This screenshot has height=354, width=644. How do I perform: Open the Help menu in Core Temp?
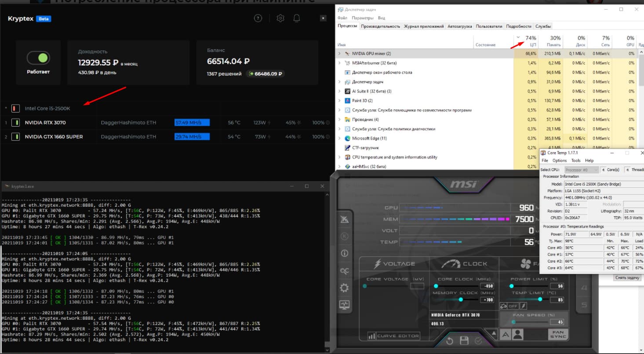point(589,161)
